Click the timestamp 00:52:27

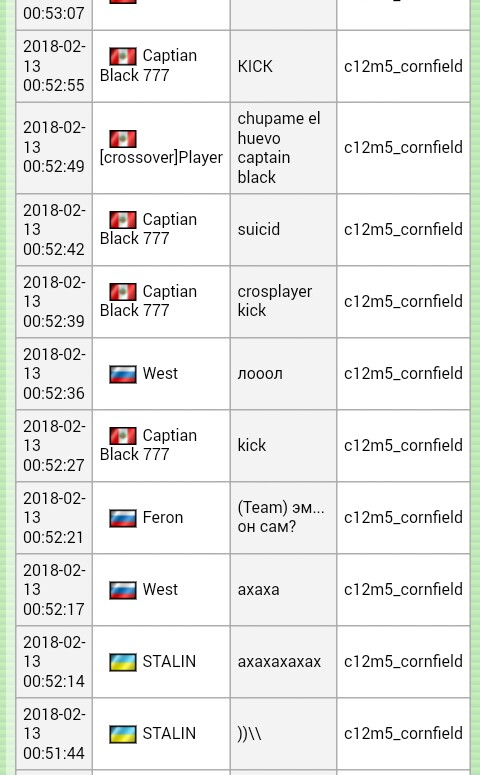[54, 465]
